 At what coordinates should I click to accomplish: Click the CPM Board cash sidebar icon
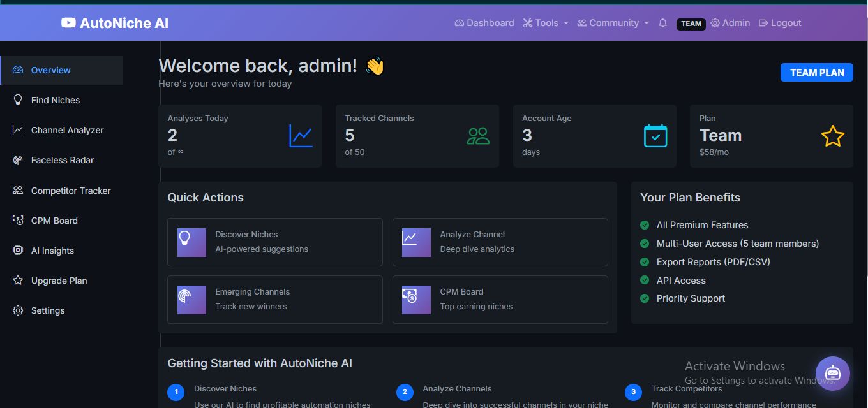tap(18, 220)
